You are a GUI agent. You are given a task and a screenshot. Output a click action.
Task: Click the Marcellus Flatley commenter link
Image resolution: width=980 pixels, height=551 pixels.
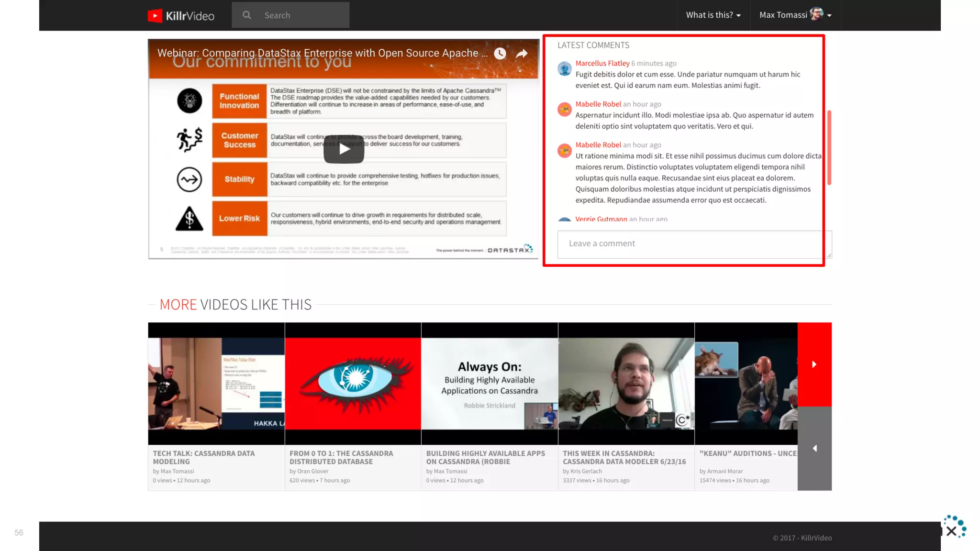602,63
